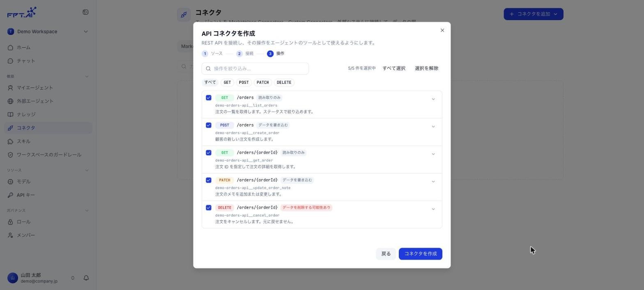Click the FPT.AI logo

(x=22, y=12)
